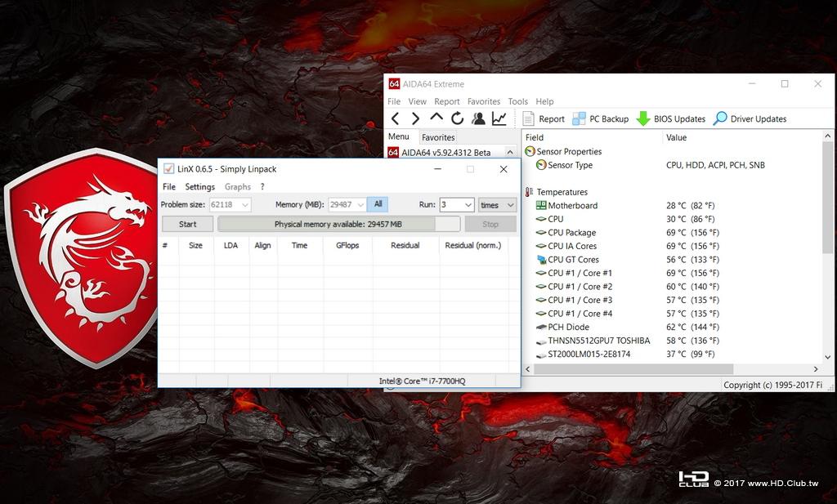Click the THNSN5512GPU7 TOSHIBA drive icon
The height and width of the screenshot is (504, 837).
coord(541,341)
